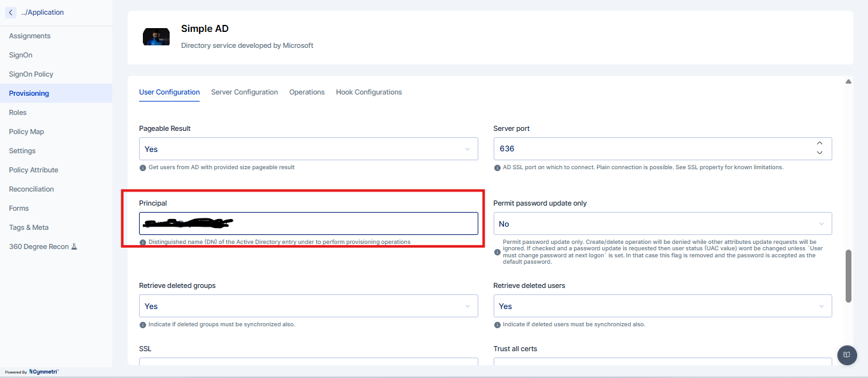This screenshot has height=378, width=868.
Task: Open the Operations tab
Action: point(307,92)
